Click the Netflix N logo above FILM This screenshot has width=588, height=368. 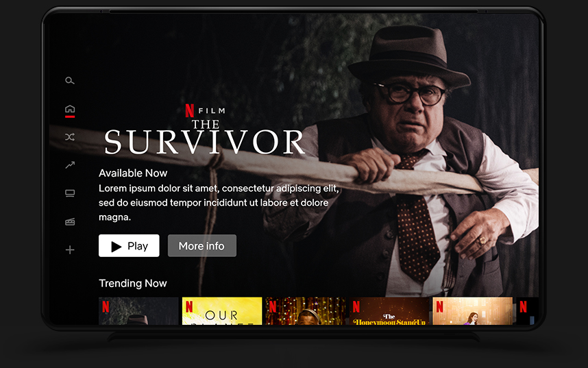[190, 110]
